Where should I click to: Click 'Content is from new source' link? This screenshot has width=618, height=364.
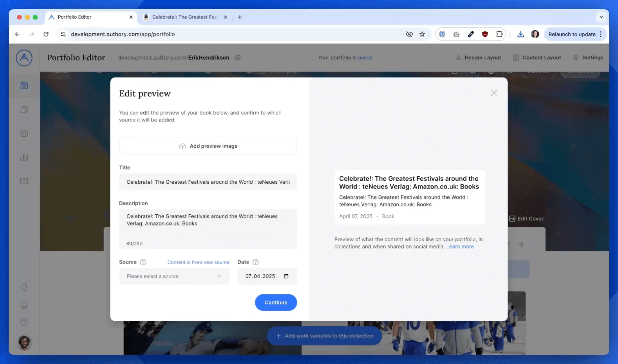(x=198, y=262)
